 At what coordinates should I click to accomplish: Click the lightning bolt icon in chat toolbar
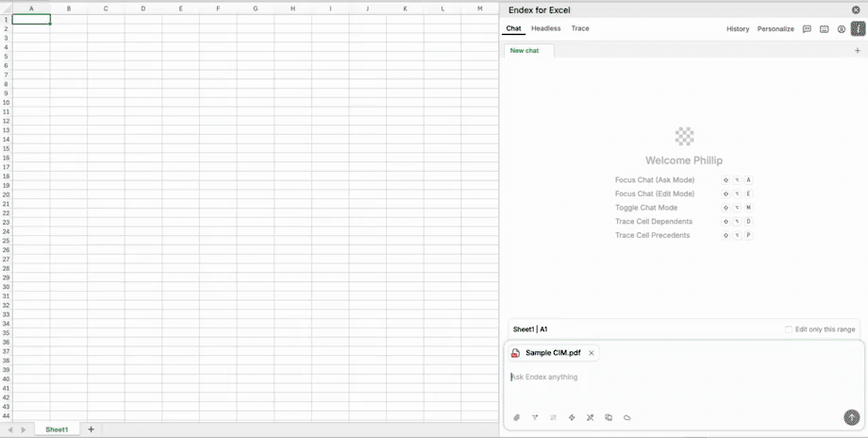pyautogui.click(x=572, y=417)
